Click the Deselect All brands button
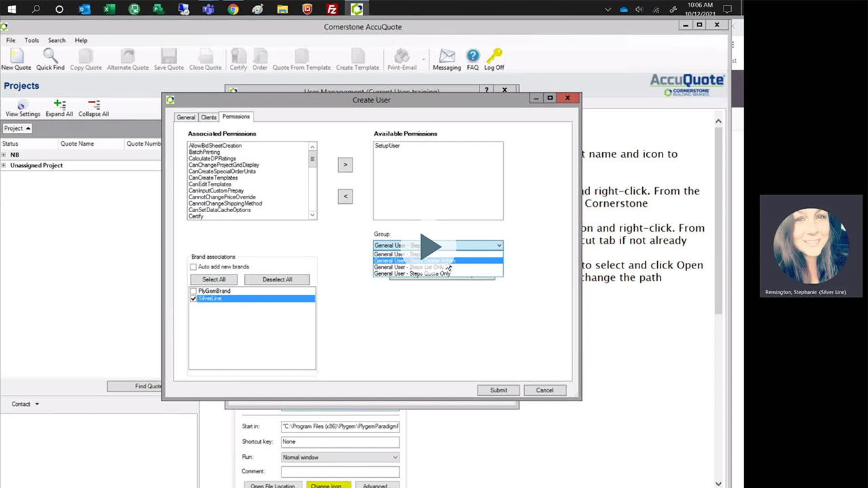868x488 pixels. tap(277, 279)
